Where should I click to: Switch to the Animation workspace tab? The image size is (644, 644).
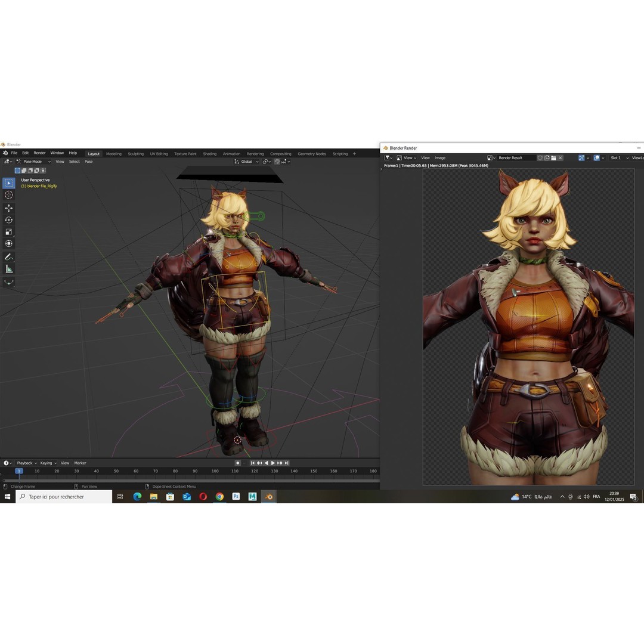(x=231, y=154)
